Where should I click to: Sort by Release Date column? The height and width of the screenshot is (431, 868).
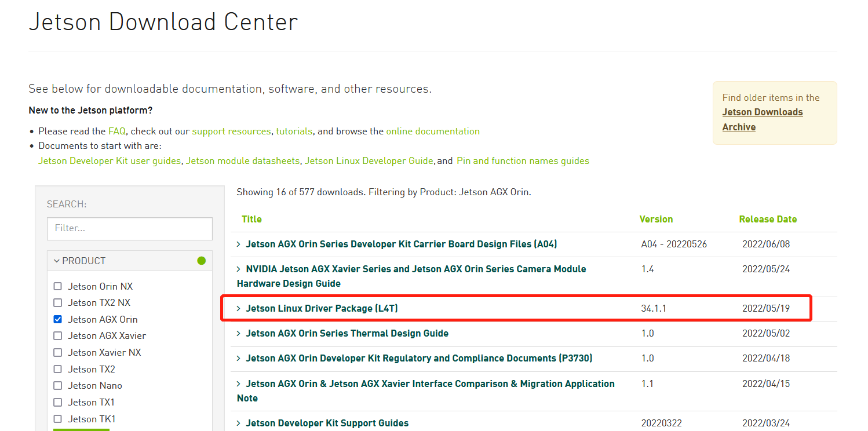(768, 220)
